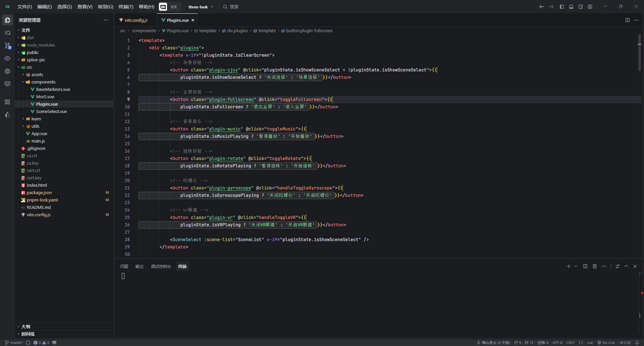Open the Extensions view
Screen dimensions: 644x346
click(x=7, y=102)
